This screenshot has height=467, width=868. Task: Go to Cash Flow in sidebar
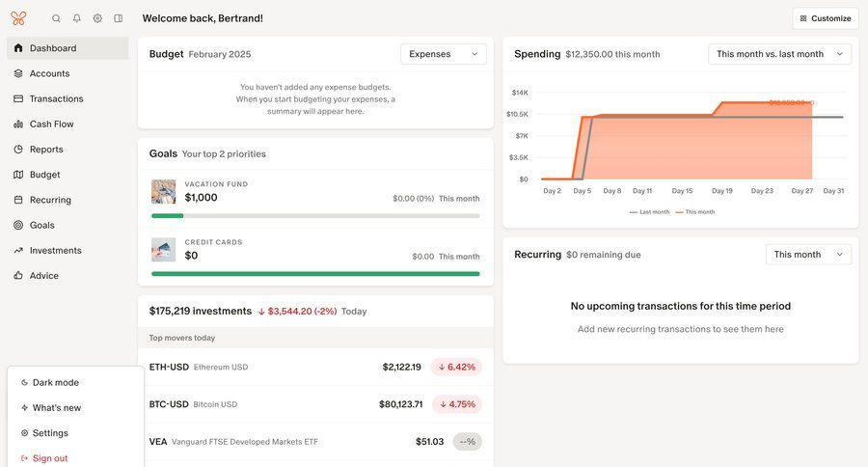click(51, 124)
